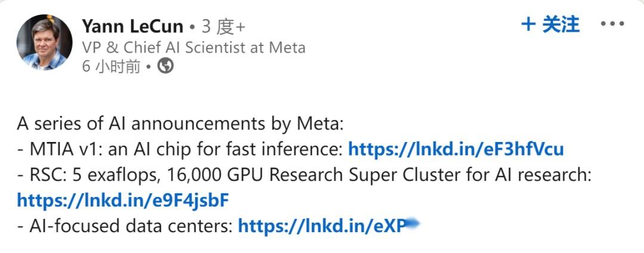The width and height of the screenshot is (644, 253).
Task: Open the lnkd.in/eF3hfVcu MTIA link
Action: [x=456, y=149]
